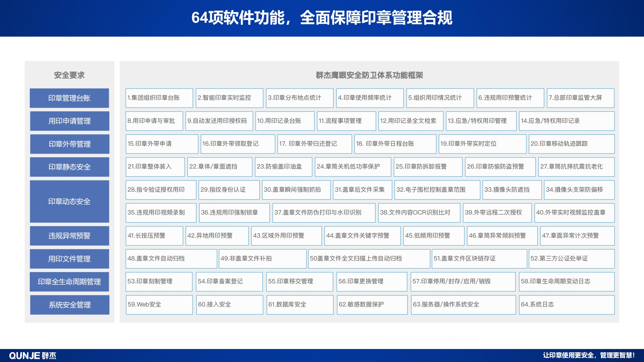Select cell 58.印章生命周期变动日志
The width and height of the screenshot is (644, 362).
567,282
